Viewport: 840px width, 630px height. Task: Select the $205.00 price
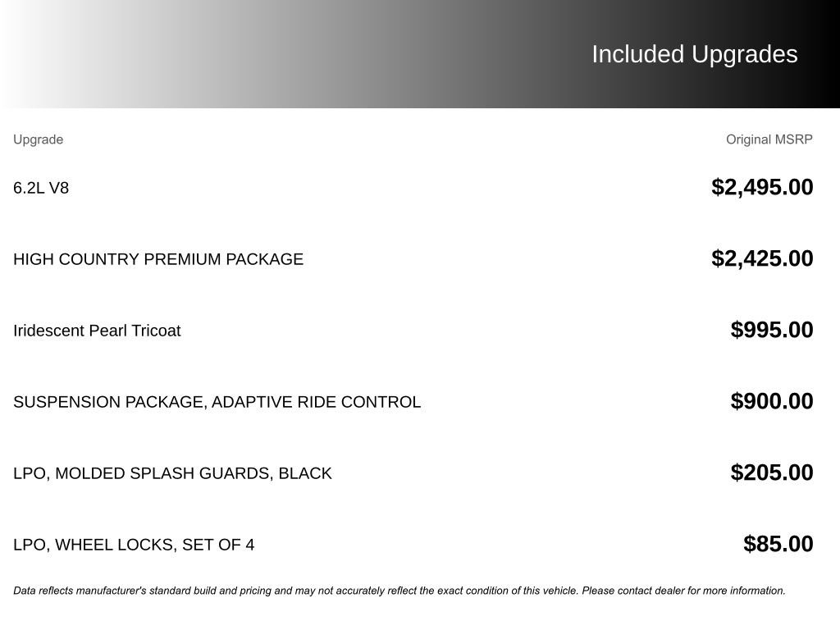[772, 472]
